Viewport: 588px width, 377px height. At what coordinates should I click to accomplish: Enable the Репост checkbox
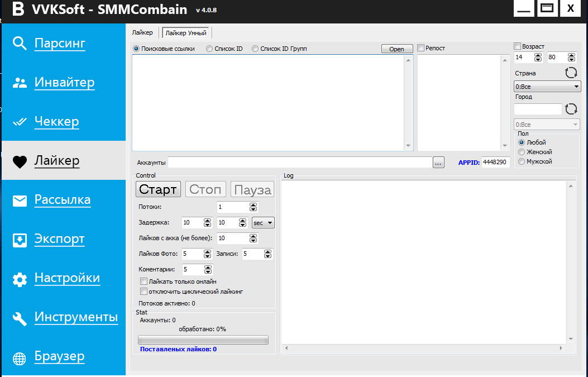pyautogui.click(x=421, y=48)
